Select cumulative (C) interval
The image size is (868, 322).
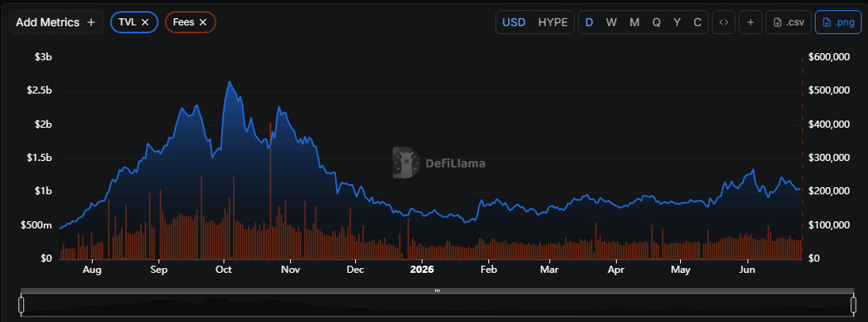[x=698, y=22]
